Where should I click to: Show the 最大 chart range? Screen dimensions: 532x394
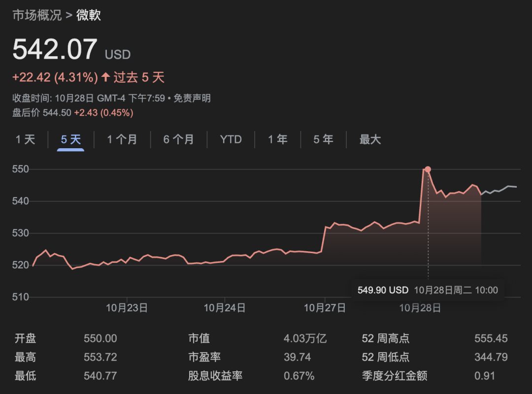coord(370,140)
